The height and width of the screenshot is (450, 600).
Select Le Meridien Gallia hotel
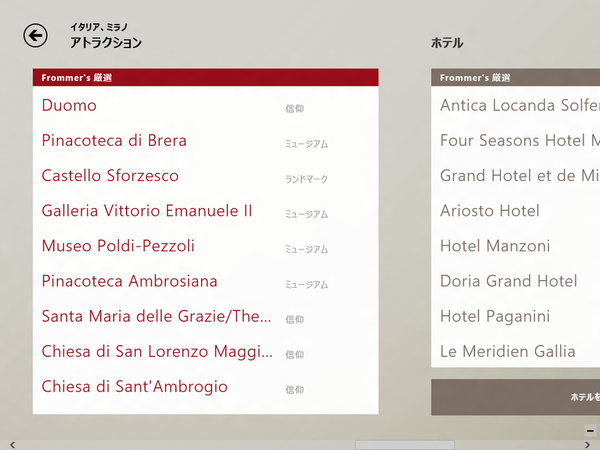[x=508, y=351]
